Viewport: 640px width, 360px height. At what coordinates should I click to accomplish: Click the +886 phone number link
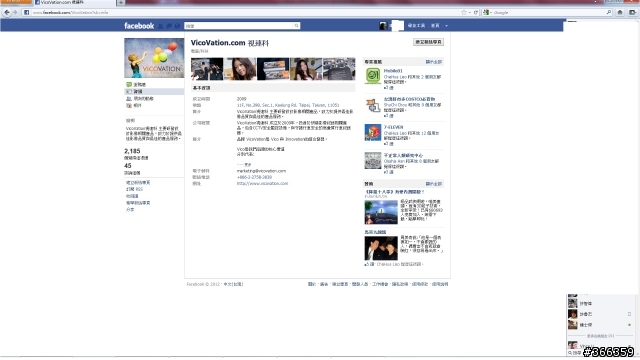254,177
